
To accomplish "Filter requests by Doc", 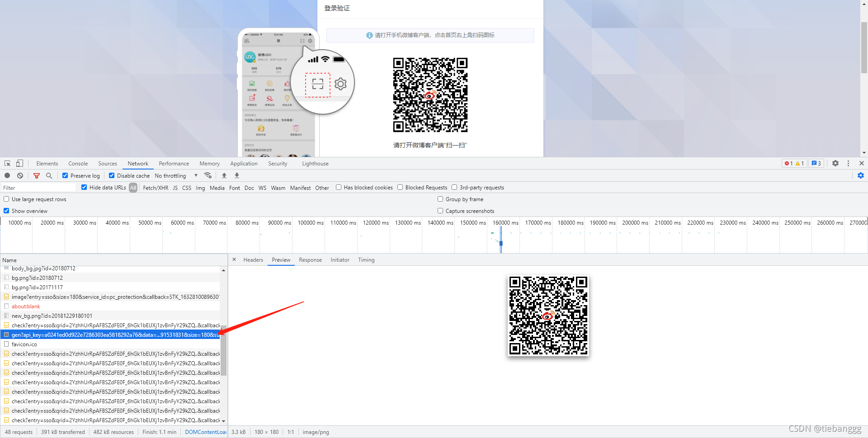I will (249, 188).
